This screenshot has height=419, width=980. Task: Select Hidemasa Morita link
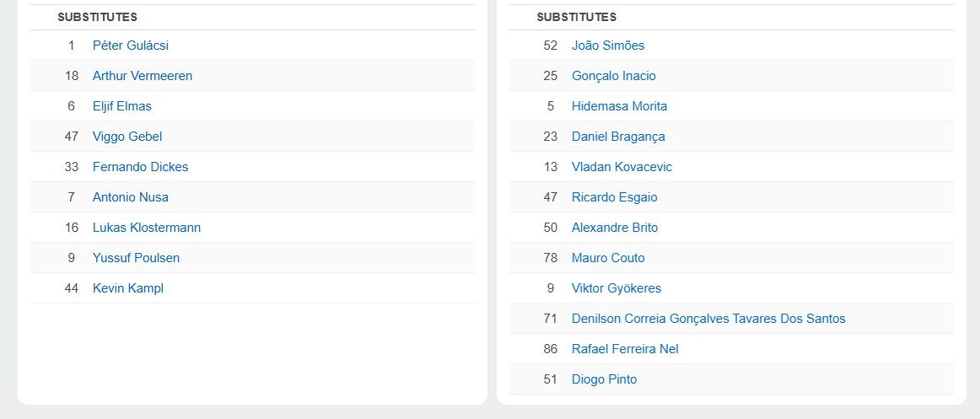(619, 106)
